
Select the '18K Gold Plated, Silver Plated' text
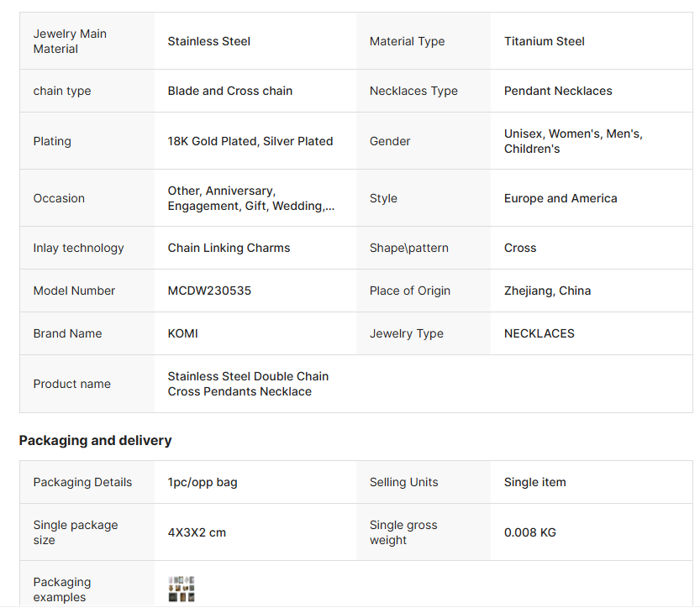250,141
